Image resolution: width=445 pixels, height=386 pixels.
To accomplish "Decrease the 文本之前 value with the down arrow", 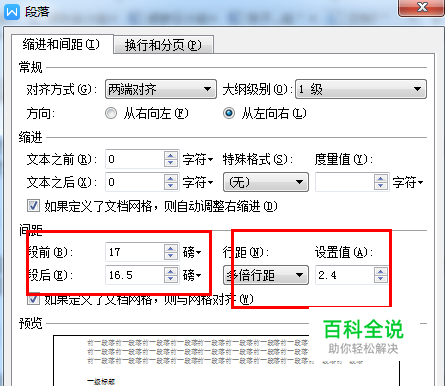I will (x=171, y=163).
